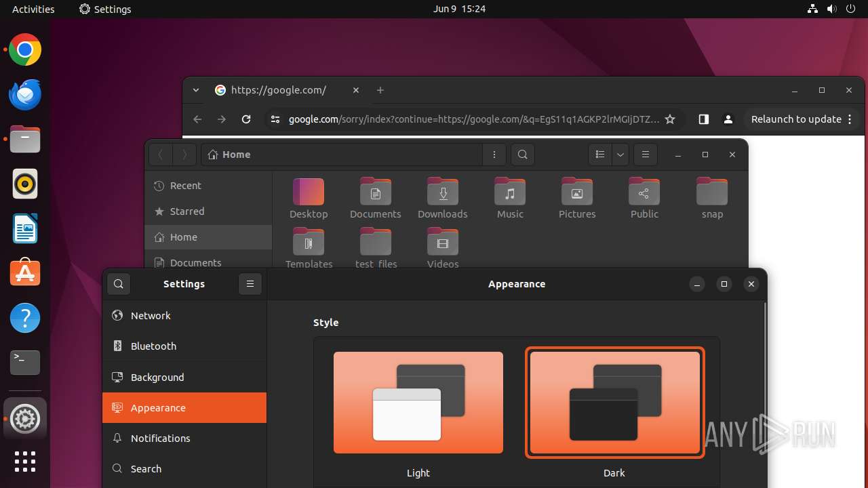
Task: Open Google Chrome from the dock
Action: tap(25, 50)
